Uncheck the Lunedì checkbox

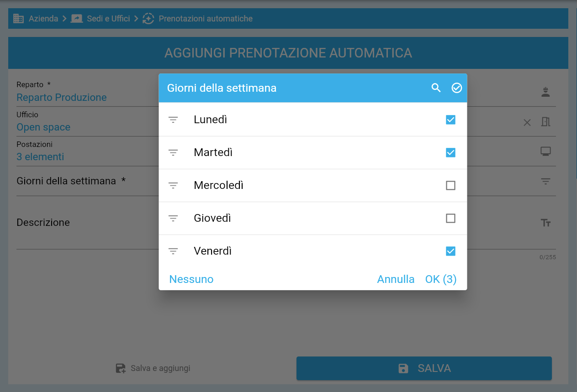[450, 120]
